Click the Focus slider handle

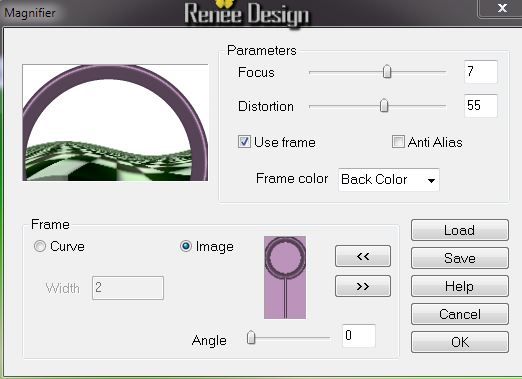point(387,71)
